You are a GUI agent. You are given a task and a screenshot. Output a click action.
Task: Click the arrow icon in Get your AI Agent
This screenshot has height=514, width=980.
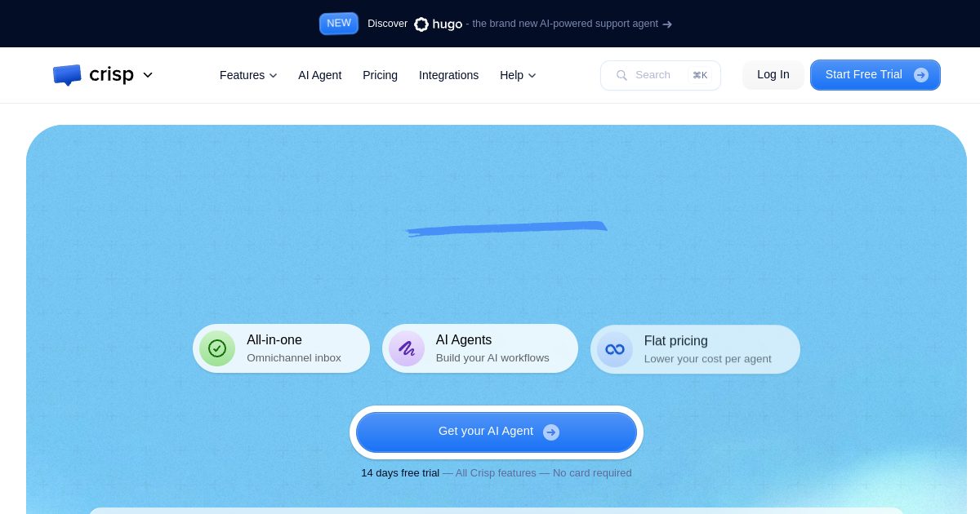[x=551, y=432]
